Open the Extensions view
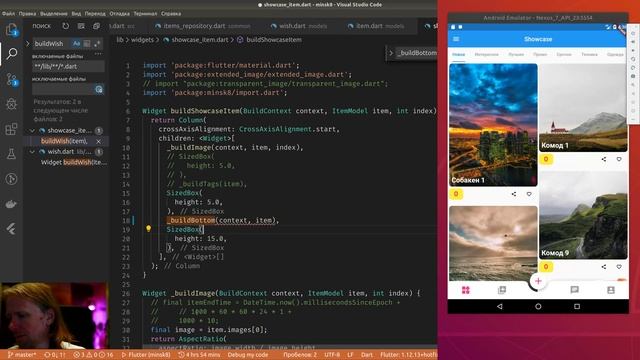The height and width of the screenshot is (360, 640). click(x=11, y=129)
